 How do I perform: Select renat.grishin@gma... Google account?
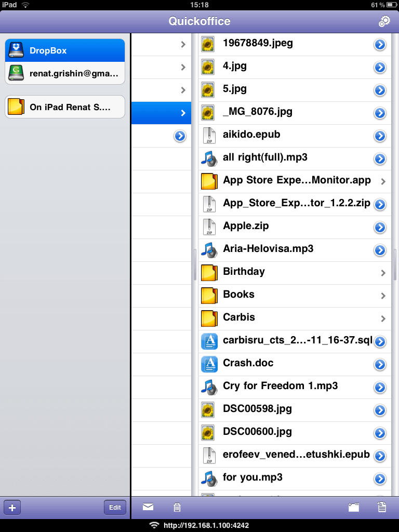[x=65, y=73]
